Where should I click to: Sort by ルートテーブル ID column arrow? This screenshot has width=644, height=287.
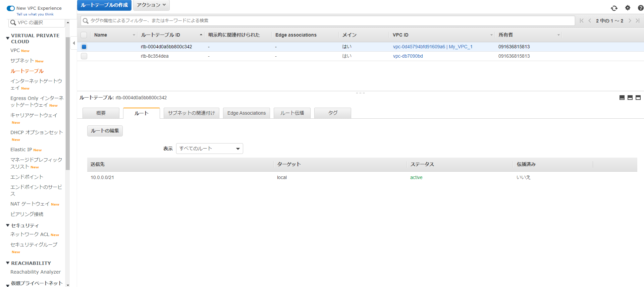coord(201,35)
